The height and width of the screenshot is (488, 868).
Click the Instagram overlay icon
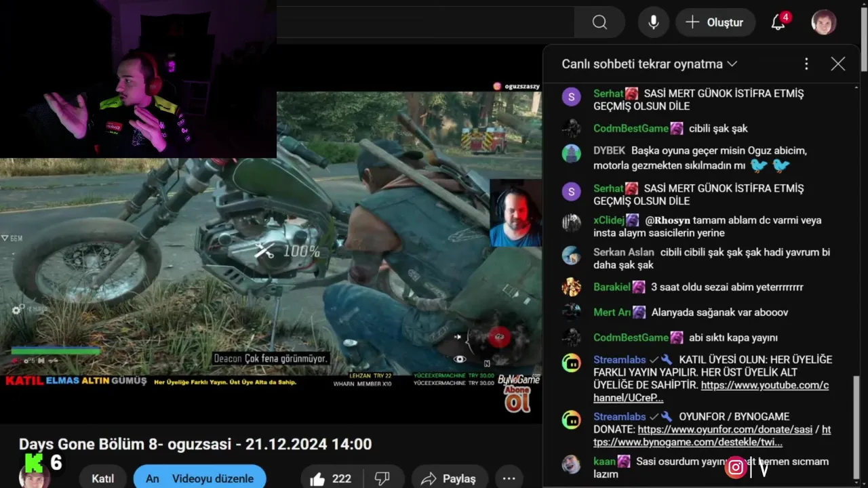pyautogui.click(x=736, y=467)
